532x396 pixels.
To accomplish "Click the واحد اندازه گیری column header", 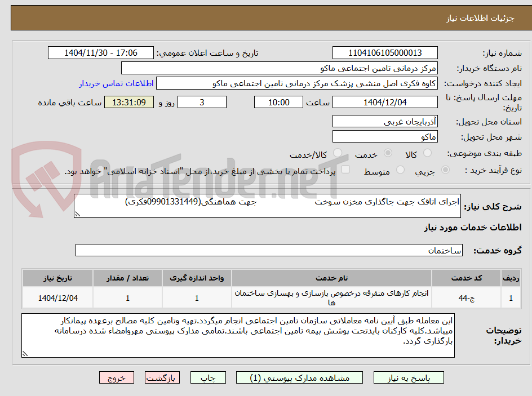I will tap(197, 278).
